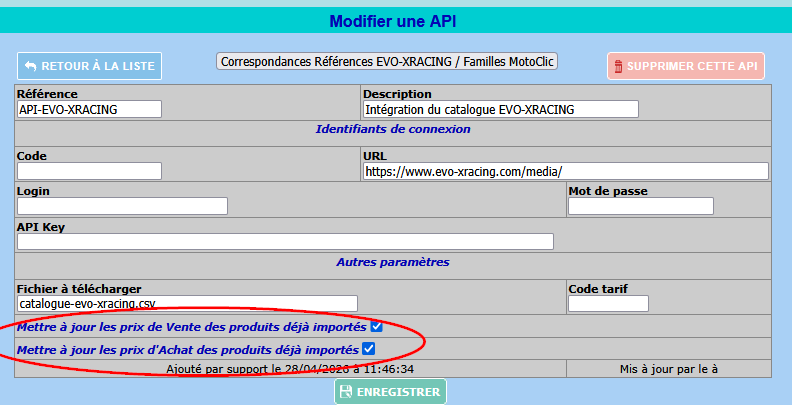Select the API Key input field
The image size is (792, 405).
(285, 241)
